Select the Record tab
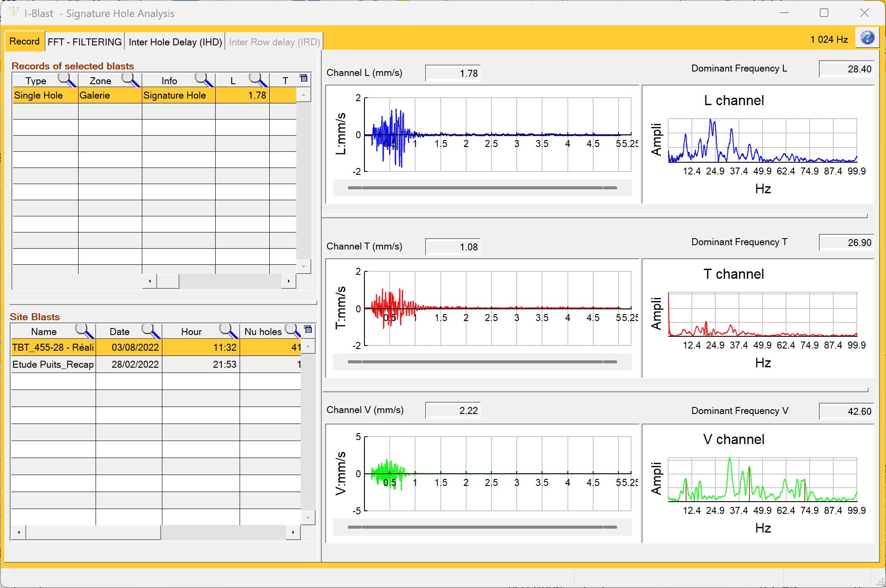Viewport: 886px width, 588px height. (x=24, y=41)
